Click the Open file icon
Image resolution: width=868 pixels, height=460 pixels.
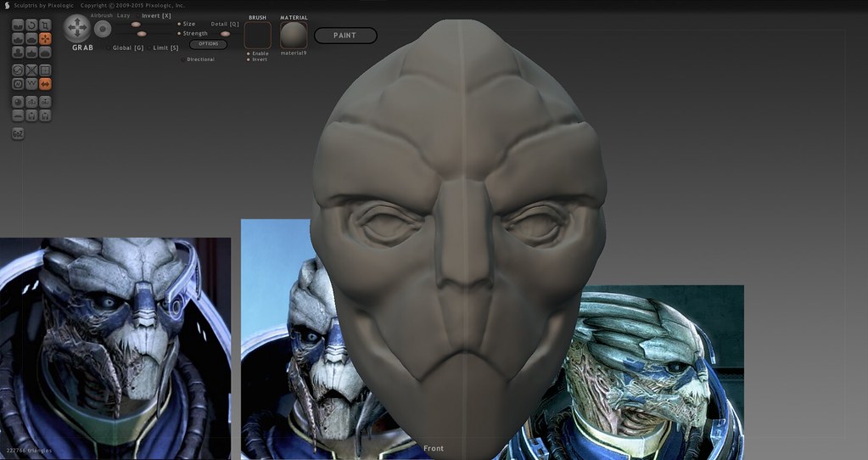coord(31,115)
